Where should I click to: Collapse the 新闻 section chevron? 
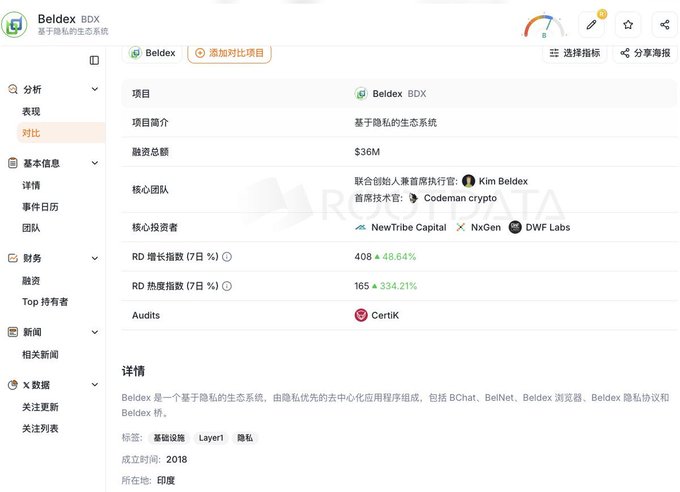coord(95,332)
